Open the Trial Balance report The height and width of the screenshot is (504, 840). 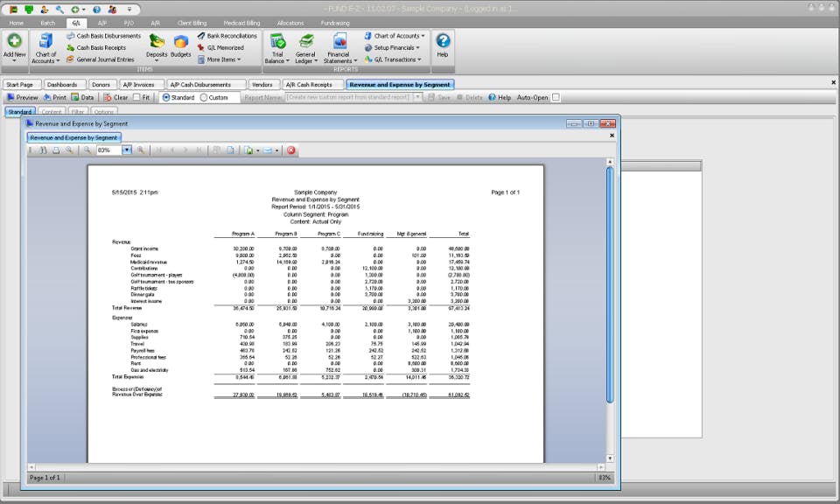(x=277, y=48)
